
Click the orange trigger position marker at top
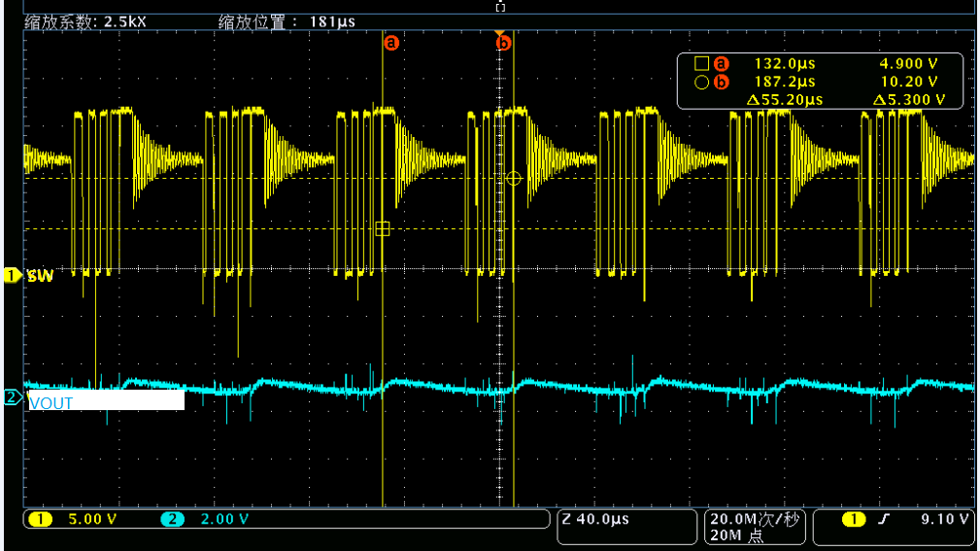[499, 32]
